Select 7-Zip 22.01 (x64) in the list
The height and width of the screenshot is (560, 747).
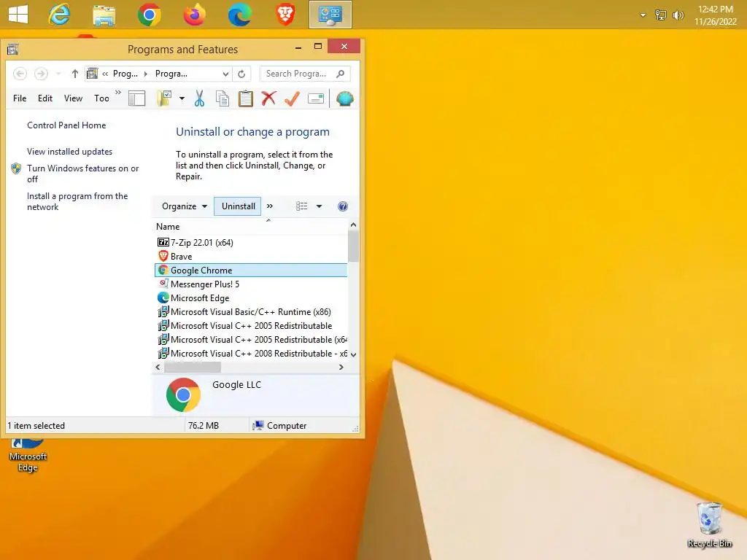(x=251, y=242)
